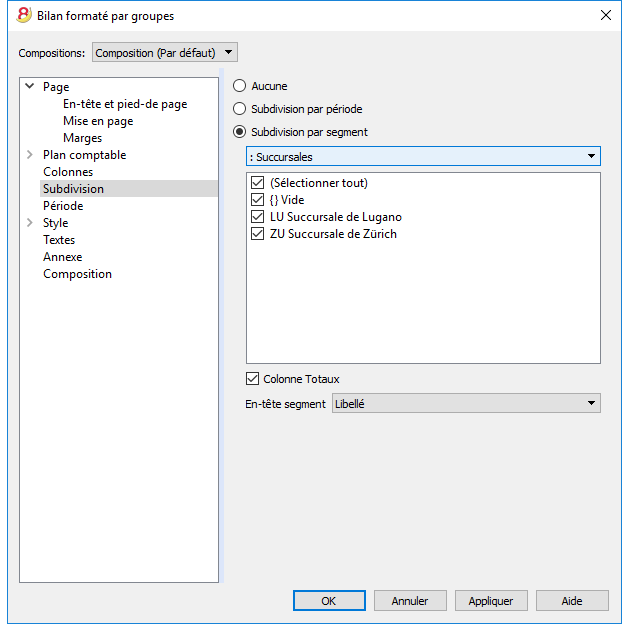Open the En-tête segment Libellé dropdown

(466, 403)
